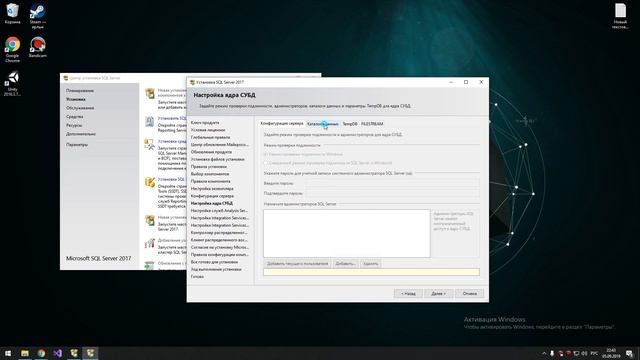Screen dimensions: 640x360
Task: Open File Explorer from the taskbar
Action: pyautogui.click(x=24, y=353)
